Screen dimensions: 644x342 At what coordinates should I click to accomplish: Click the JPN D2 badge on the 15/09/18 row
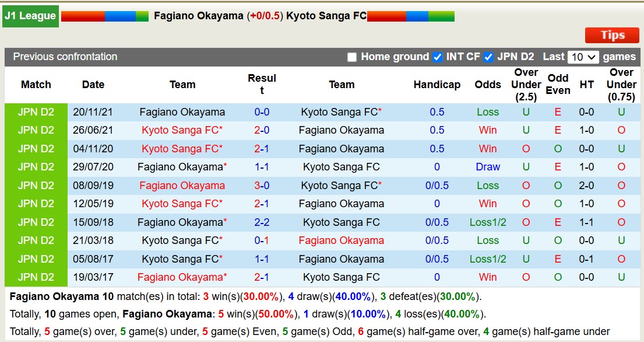click(36, 222)
